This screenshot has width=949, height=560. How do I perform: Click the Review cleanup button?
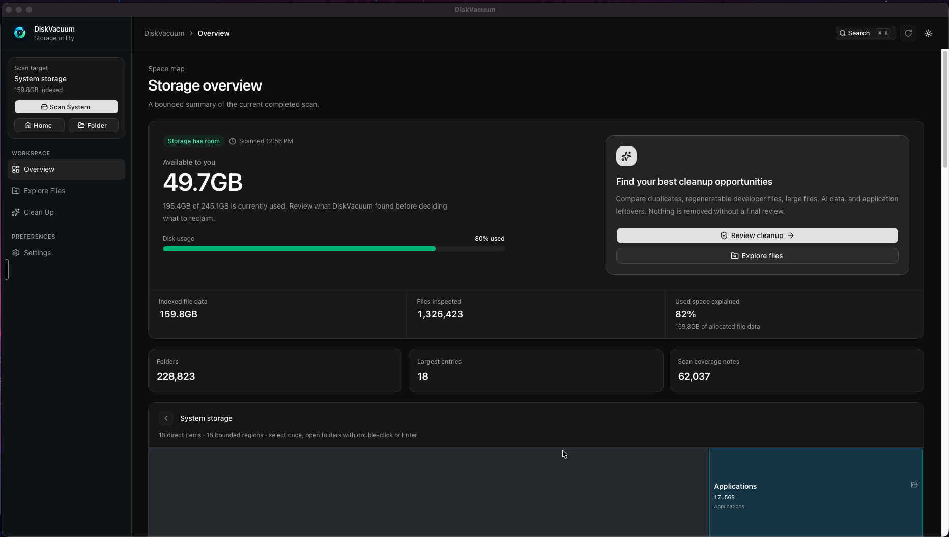point(757,235)
